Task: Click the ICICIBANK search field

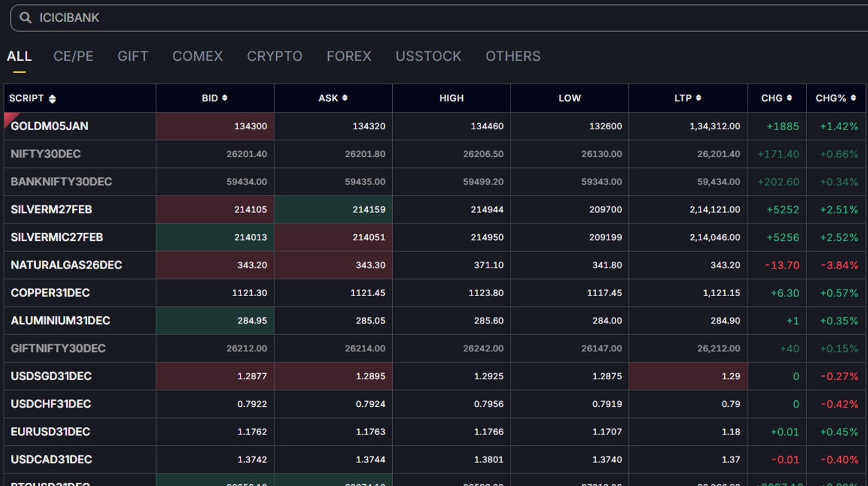Action: [434, 18]
